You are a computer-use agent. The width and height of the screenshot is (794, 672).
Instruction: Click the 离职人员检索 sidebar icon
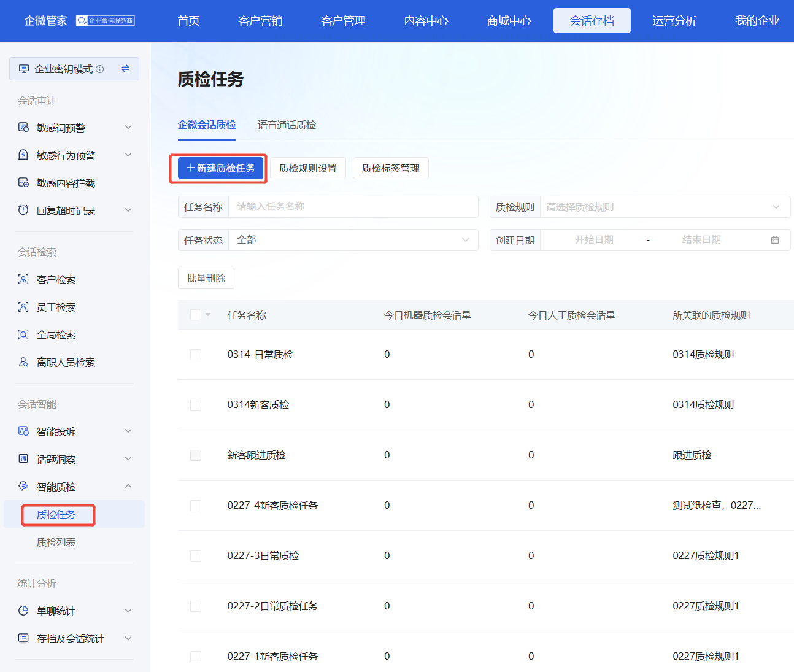pyautogui.click(x=23, y=362)
